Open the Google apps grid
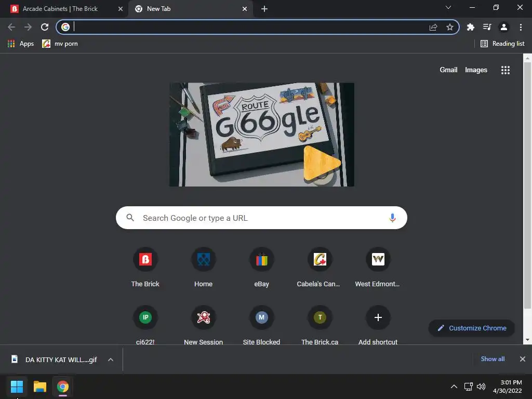This screenshot has height=399, width=532. [x=505, y=70]
